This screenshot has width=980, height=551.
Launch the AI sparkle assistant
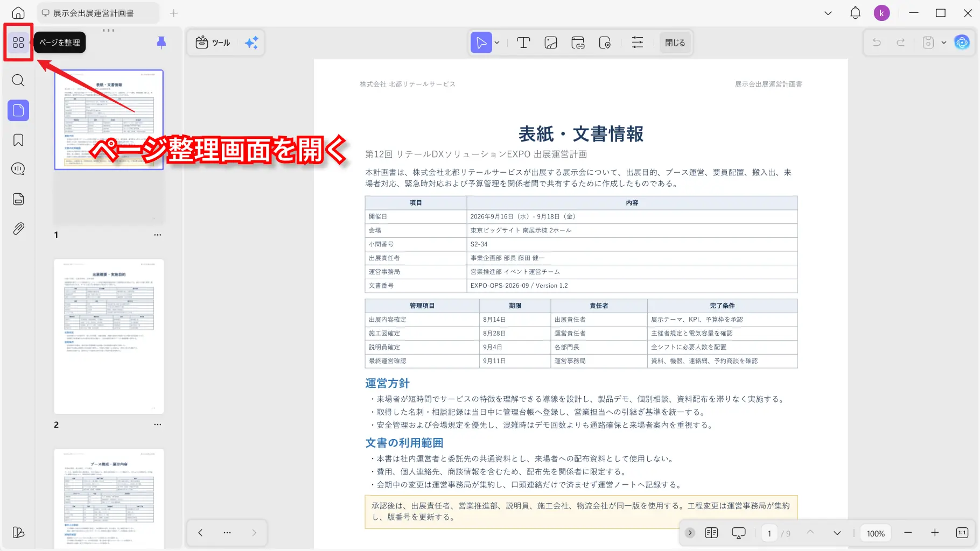251,43
